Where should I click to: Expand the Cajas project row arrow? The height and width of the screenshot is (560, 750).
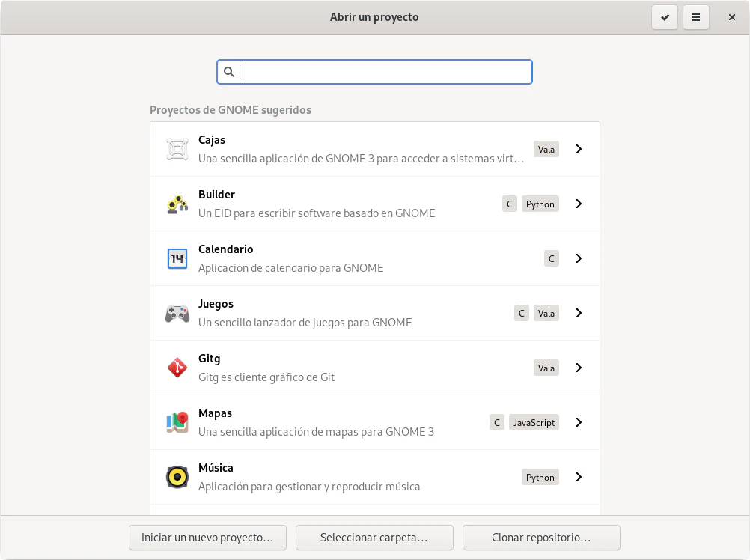[579, 149]
